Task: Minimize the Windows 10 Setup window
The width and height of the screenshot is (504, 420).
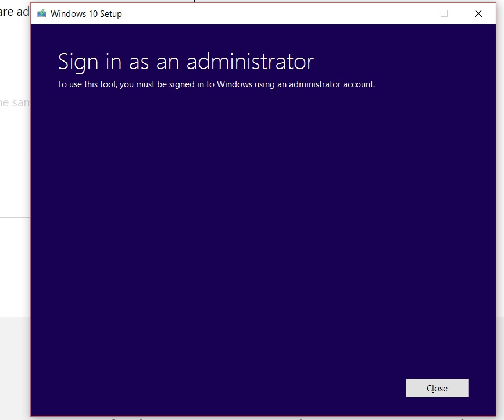Action: pos(410,13)
